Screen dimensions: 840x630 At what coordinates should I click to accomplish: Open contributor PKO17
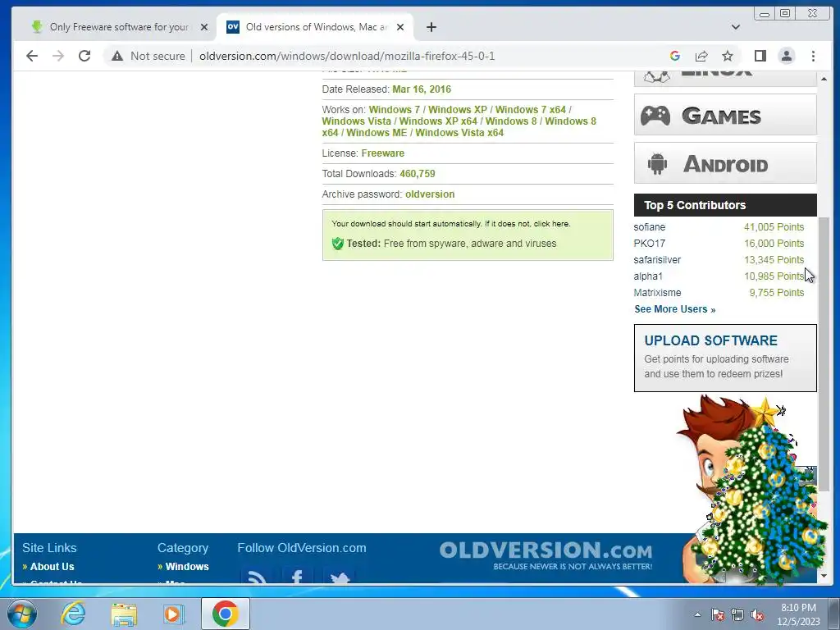click(650, 243)
